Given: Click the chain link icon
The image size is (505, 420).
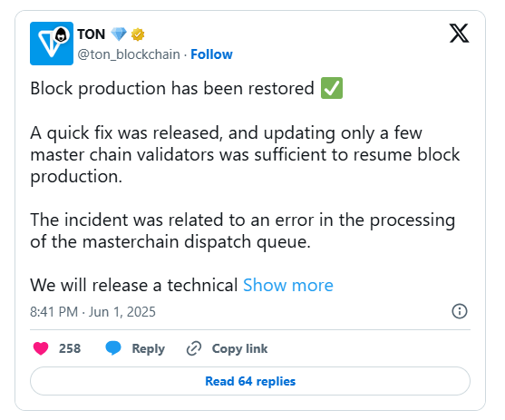Looking at the screenshot, I should pos(194,348).
